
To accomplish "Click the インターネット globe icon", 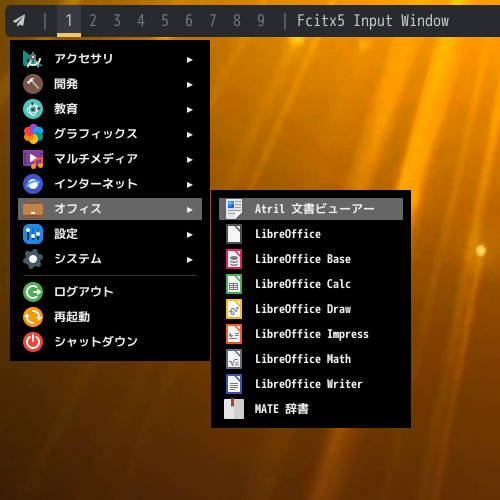I will click(33, 184).
